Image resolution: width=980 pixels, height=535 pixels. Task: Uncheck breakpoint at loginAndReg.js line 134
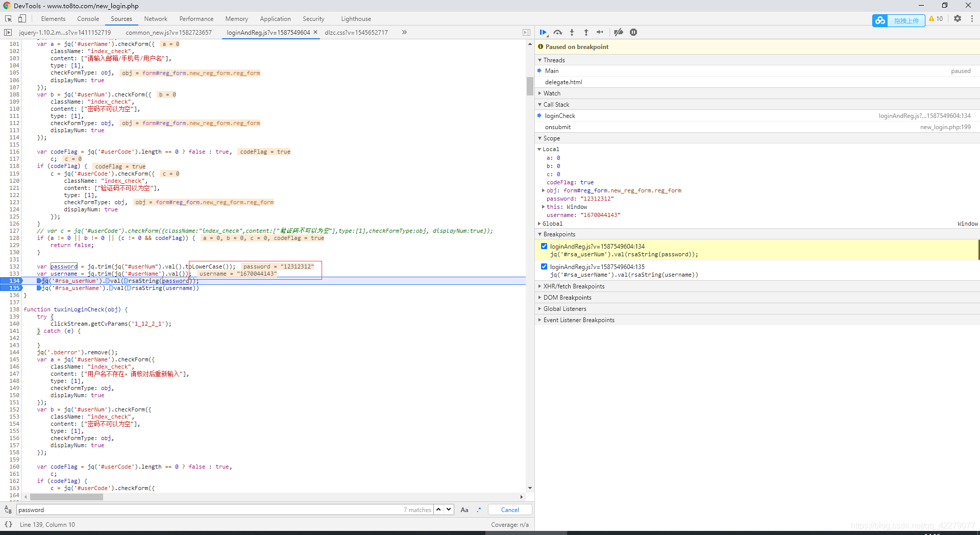tap(544, 246)
